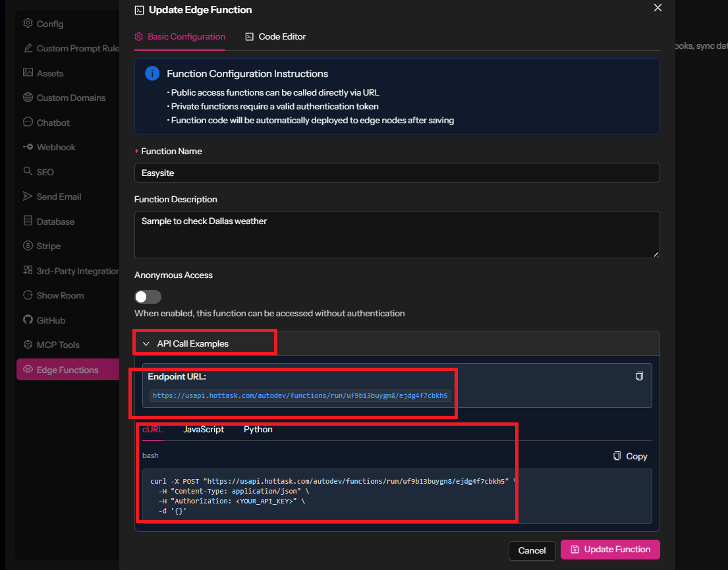Image resolution: width=728 pixels, height=570 pixels.
Task: Click the Cancel button
Action: pos(532,550)
